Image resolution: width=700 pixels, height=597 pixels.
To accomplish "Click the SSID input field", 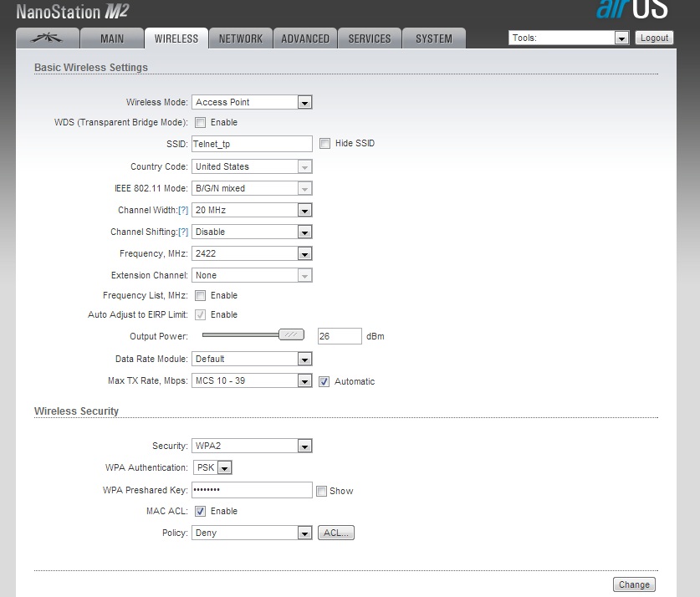I will point(252,144).
